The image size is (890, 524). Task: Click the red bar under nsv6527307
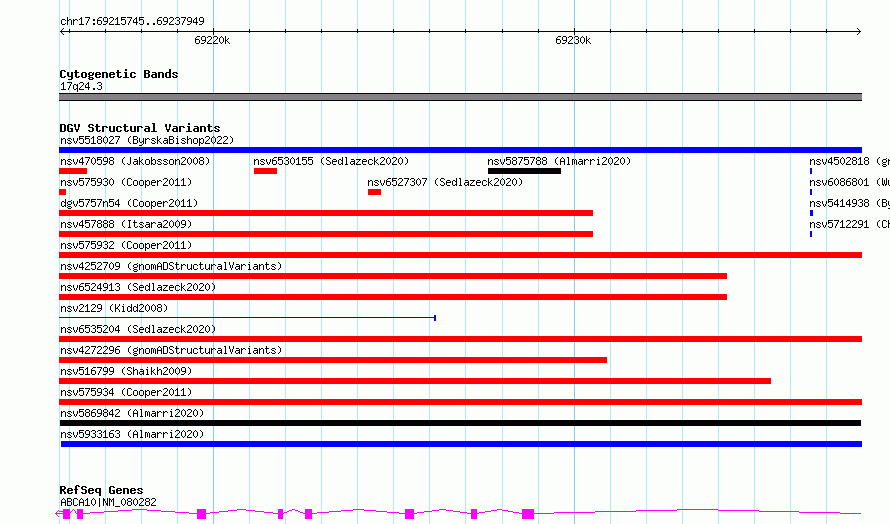(374, 192)
